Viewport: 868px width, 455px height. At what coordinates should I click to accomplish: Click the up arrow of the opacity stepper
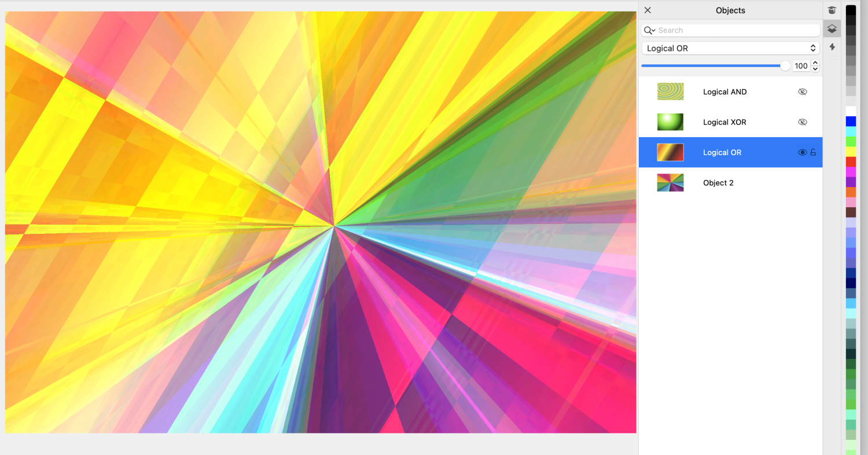[x=815, y=63]
